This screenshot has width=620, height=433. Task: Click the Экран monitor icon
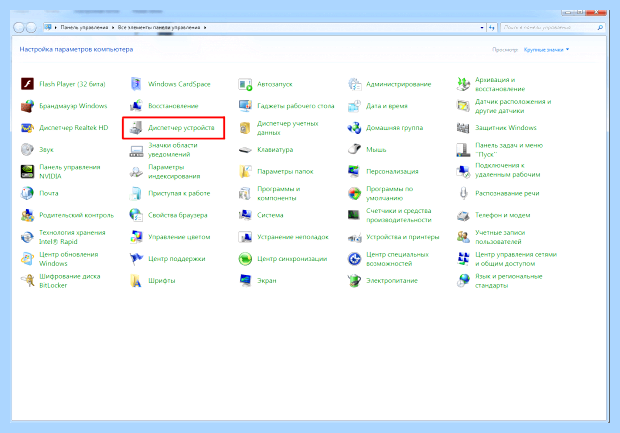click(x=245, y=280)
